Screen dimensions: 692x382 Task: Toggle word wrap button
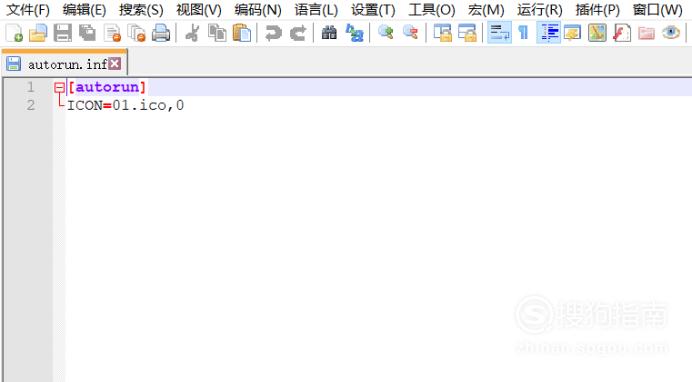pos(500,33)
